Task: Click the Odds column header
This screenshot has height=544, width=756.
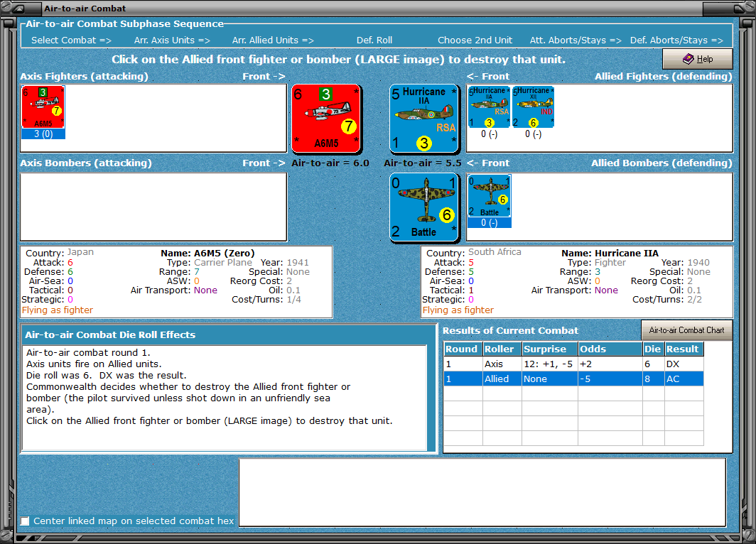Action: pos(610,349)
